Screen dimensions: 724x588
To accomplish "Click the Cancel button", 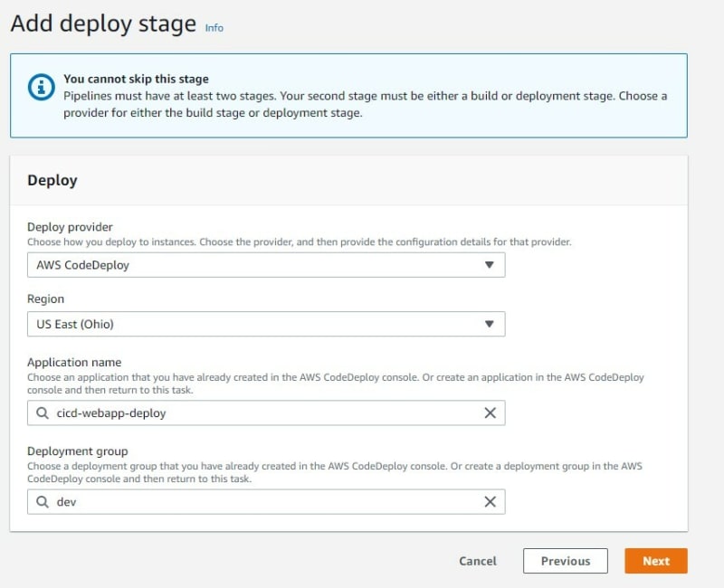I will click(x=478, y=561).
